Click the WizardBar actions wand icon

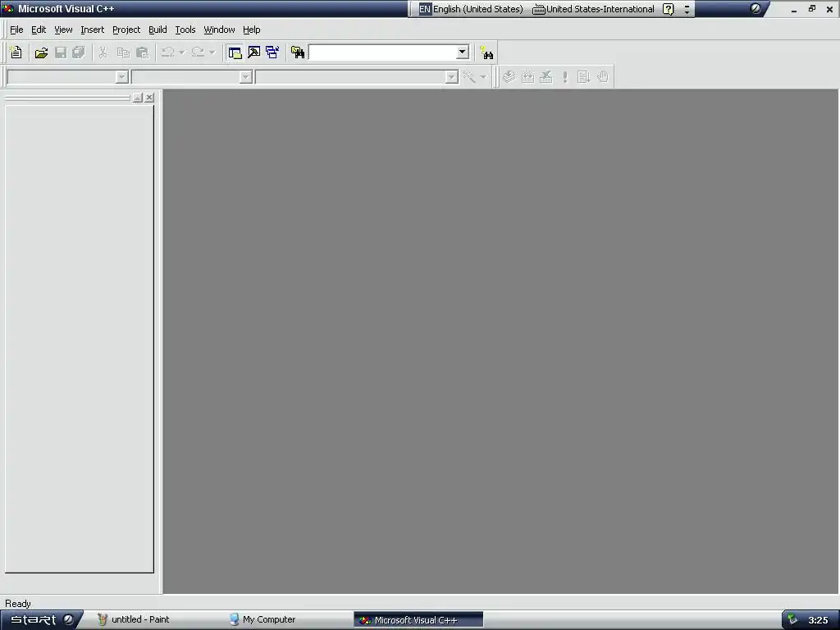click(x=469, y=76)
